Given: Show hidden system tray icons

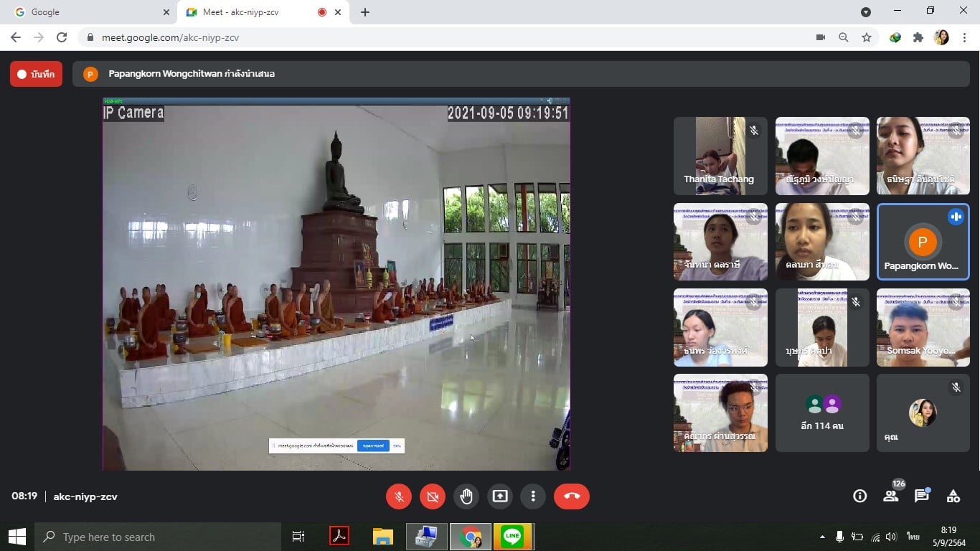Looking at the screenshot, I should tap(822, 537).
